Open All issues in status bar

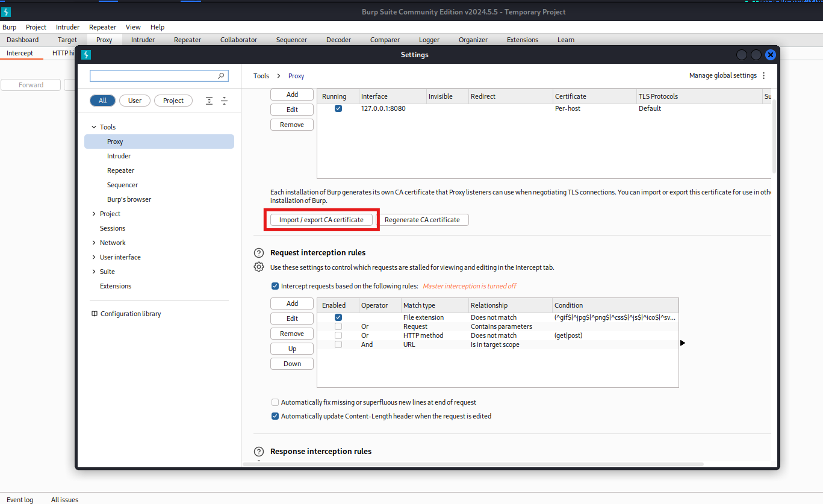point(64,500)
